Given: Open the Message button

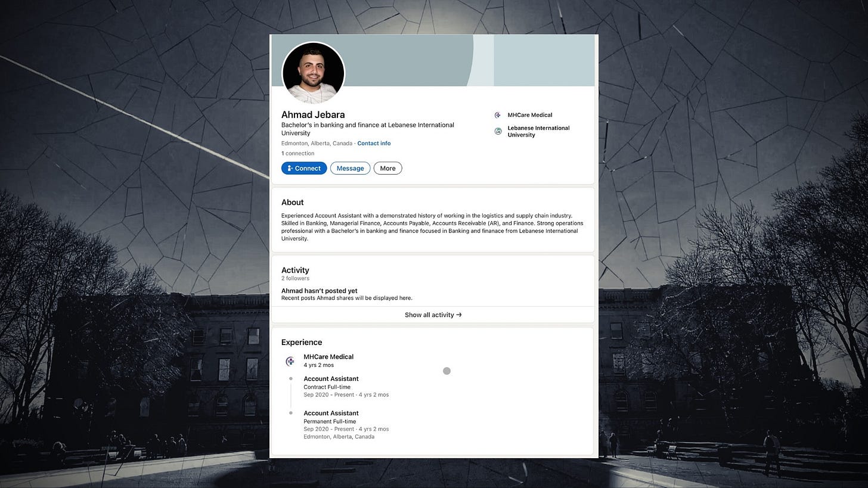Looking at the screenshot, I should pyautogui.click(x=350, y=168).
